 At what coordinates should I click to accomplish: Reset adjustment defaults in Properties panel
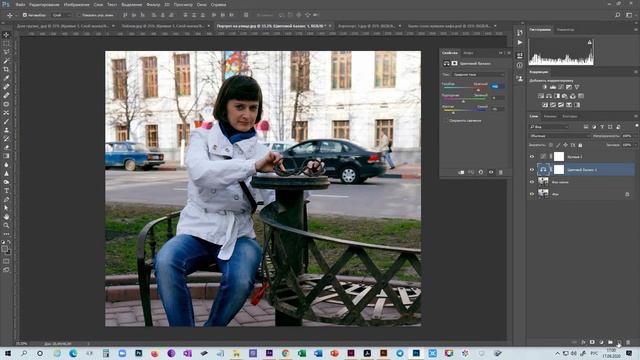(x=481, y=172)
